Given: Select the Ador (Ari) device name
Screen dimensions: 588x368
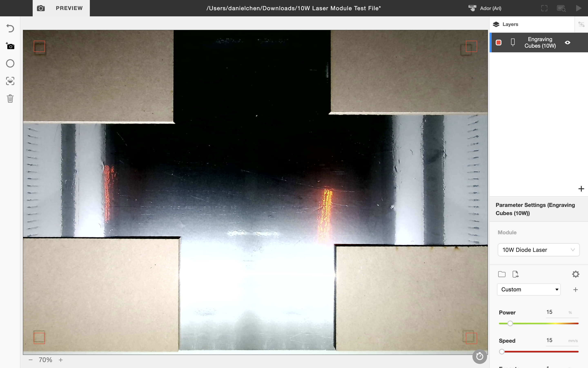Looking at the screenshot, I should click(x=491, y=8).
